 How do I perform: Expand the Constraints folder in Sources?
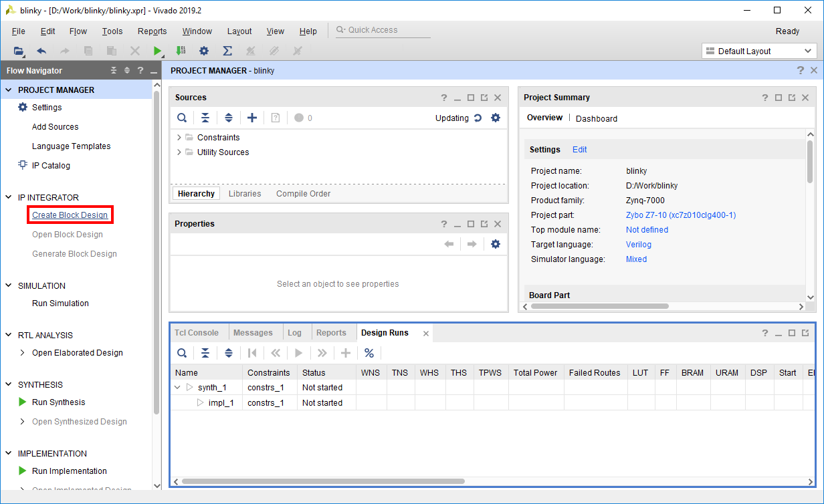179,138
